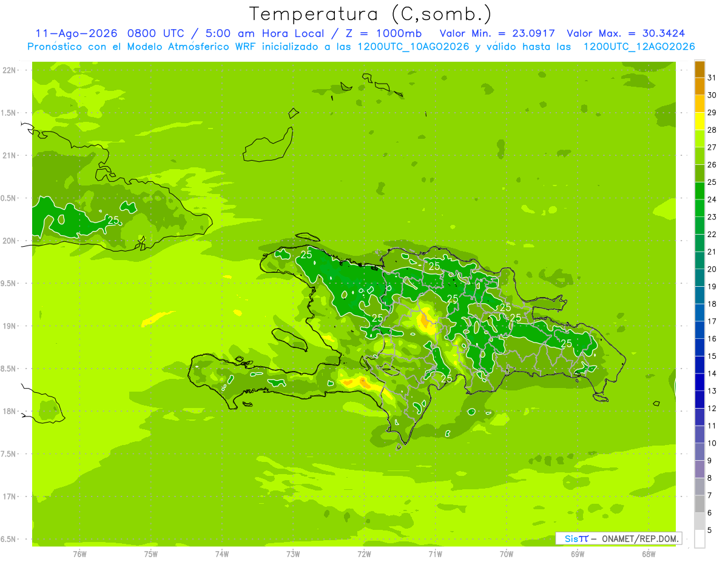Click the '17N' latitude axis label
Screen dimensions: 728x562
[10, 497]
